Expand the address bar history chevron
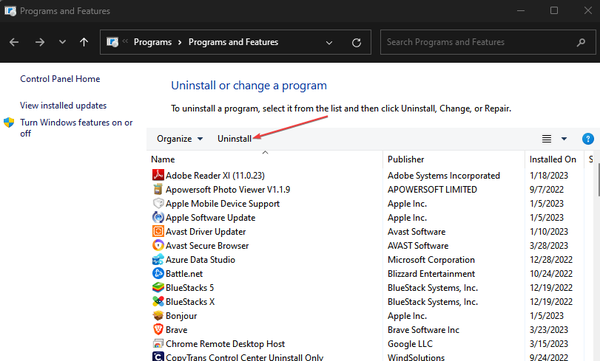Screen dimensions: 600x361 click(x=329, y=42)
